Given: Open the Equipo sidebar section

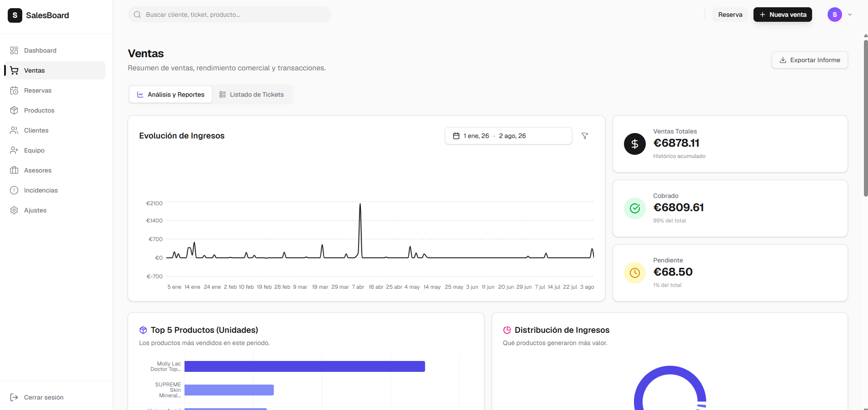Looking at the screenshot, I should pos(55,150).
